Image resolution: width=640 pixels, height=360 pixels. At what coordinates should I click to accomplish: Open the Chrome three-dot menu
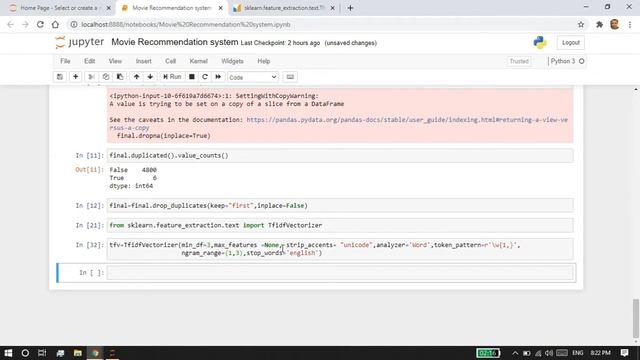[x=630, y=24]
